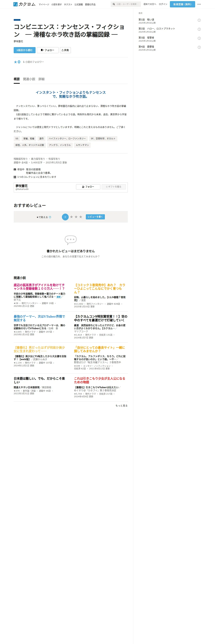Click the second gray rating star
215x644 pixels.
point(76,217)
